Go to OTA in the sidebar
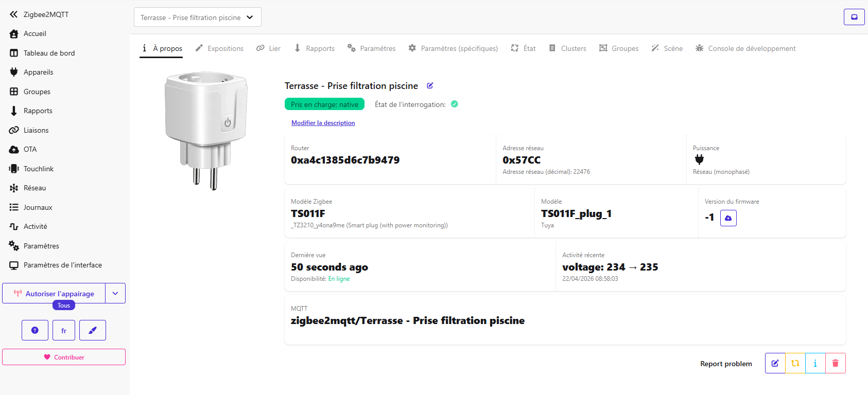 pyautogui.click(x=30, y=149)
